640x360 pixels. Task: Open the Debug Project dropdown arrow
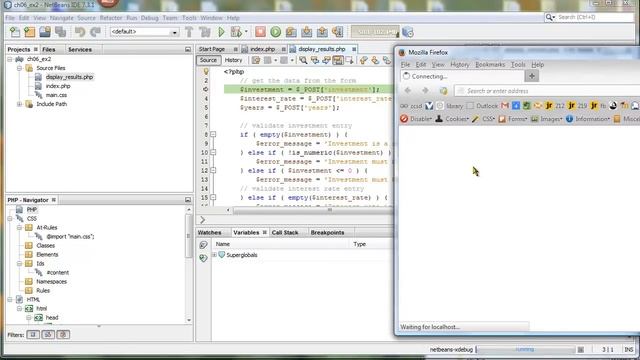[x=246, y=32]
